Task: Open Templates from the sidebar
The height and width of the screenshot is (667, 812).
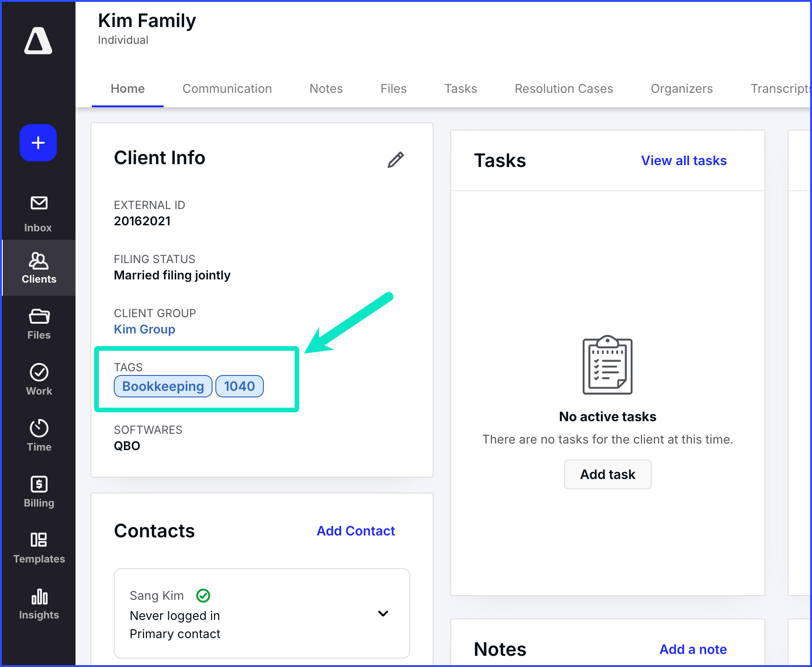Action: click(39, 548)
